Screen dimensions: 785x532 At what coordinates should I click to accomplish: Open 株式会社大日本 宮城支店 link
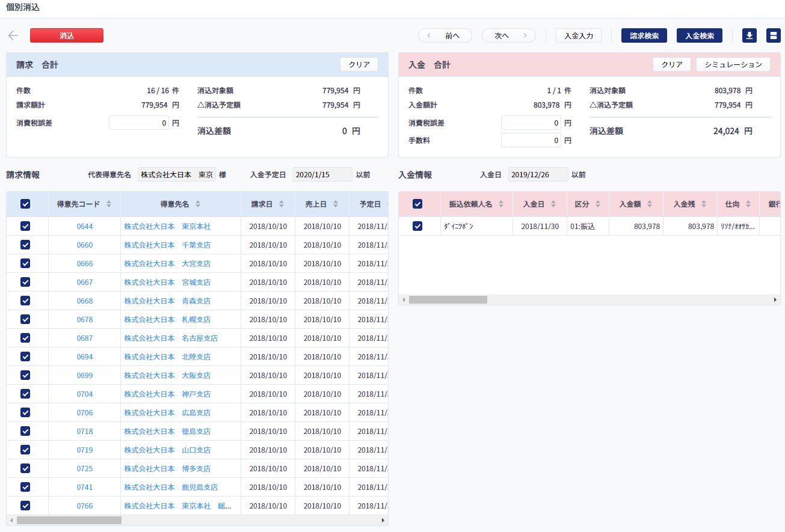pyautogui.click(x=168, y=282)
